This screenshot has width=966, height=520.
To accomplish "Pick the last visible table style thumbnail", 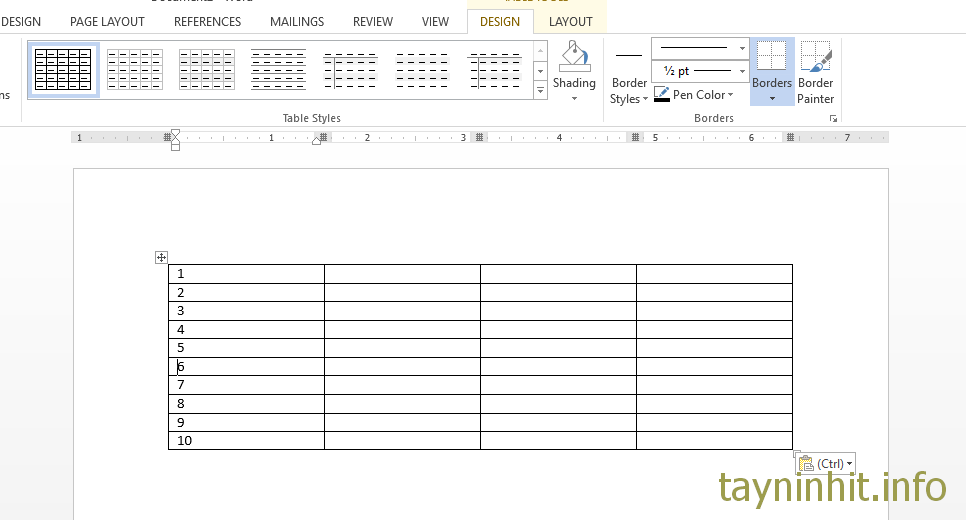I will (x=494, y=70).
